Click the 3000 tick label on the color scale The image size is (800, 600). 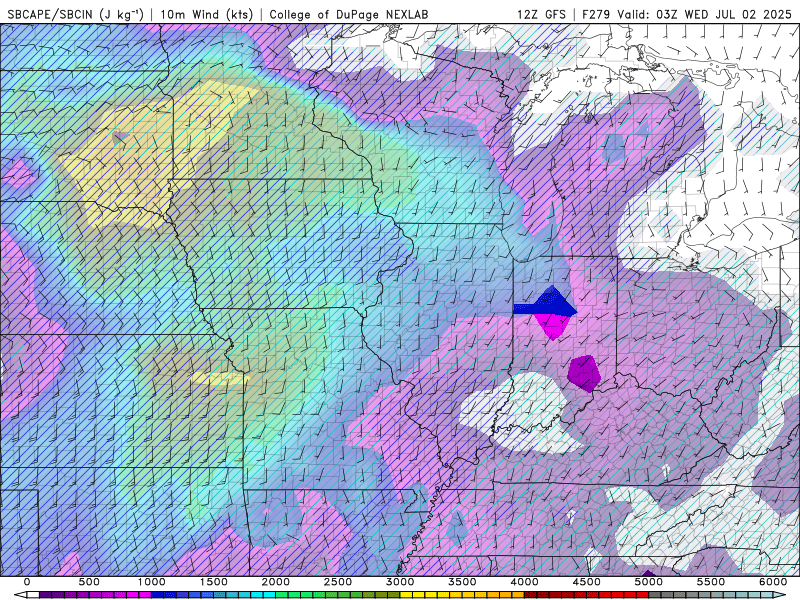tap(401, 582)
